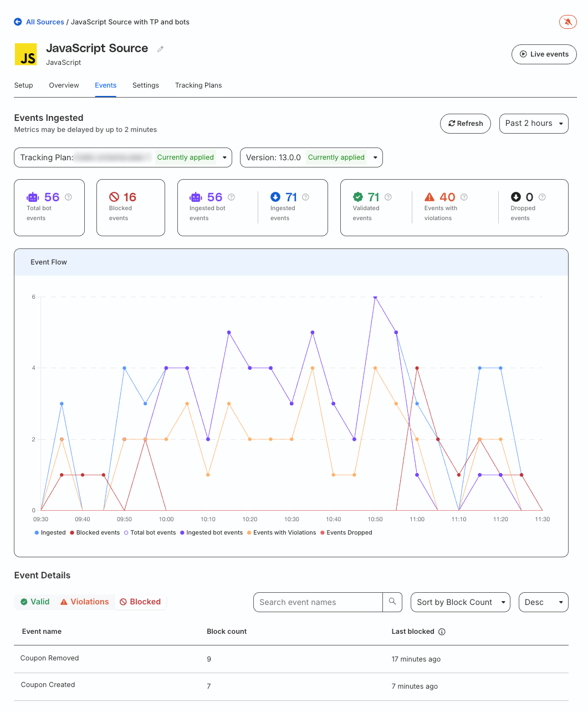Screen dimensions: 588x712
Task: Click the 7 minutes ago cell
Action: (415, 686)
